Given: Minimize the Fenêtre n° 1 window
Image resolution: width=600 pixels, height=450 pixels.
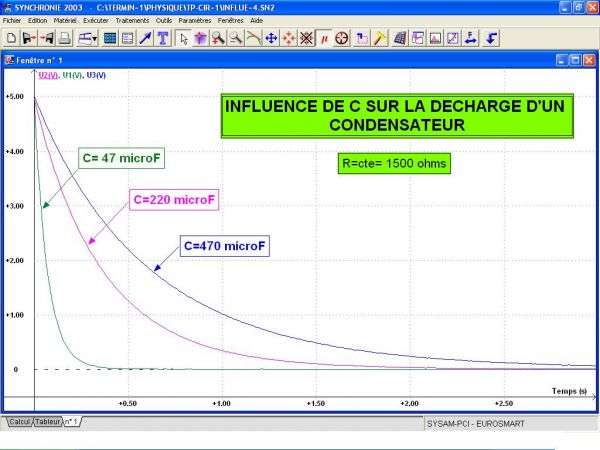Looking at the screenshot, I should tap(561, 60).
